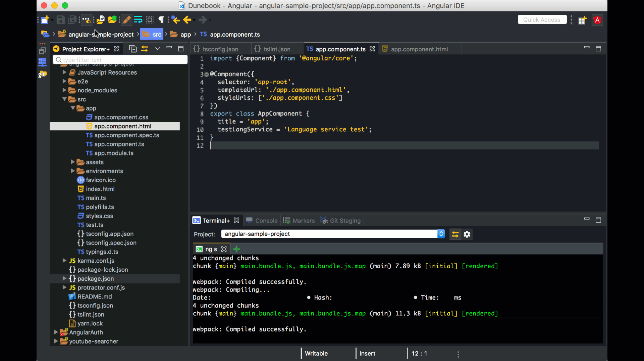Close the Project Explorer+ view

click(116, 49)
